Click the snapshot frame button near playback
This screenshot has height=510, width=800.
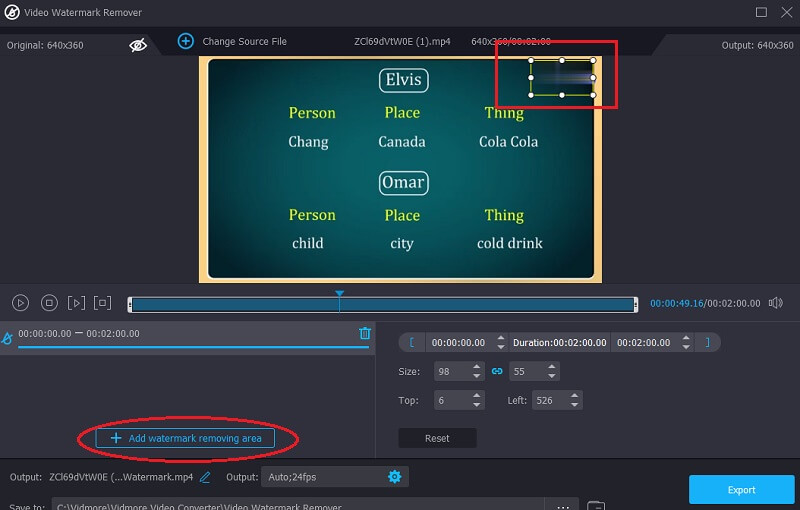(102, 303)
